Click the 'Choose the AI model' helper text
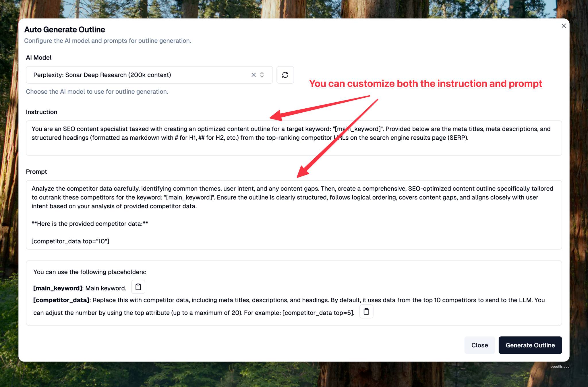 (x=97, y=92)
